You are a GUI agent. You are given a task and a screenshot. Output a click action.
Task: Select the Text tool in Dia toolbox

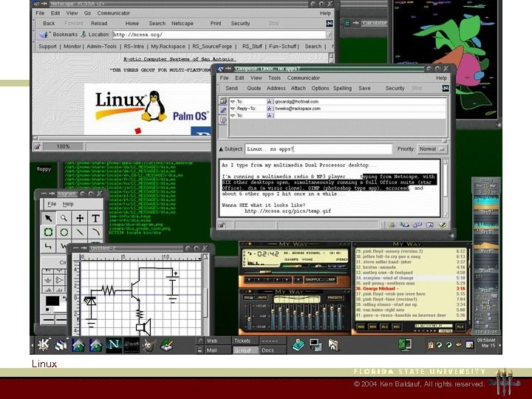(95, 218)
